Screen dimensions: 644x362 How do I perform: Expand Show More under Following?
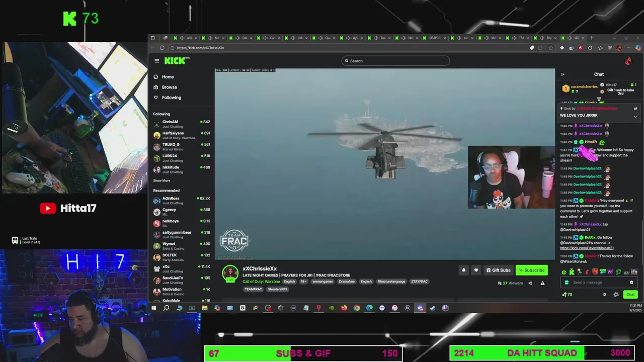(162, 180)
